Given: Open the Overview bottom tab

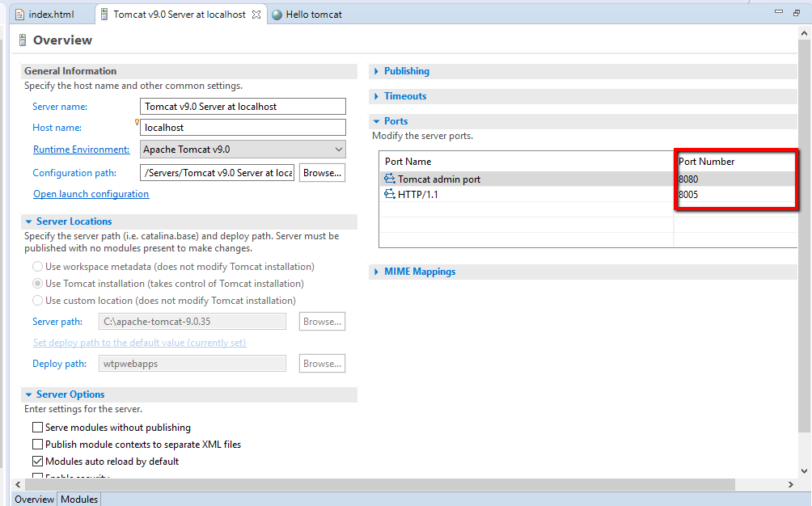Looking at the screenshot, I should tap(34, 500).
